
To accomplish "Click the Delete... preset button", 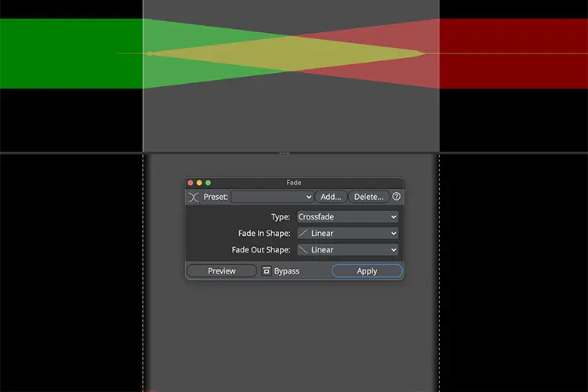I will click(368, 197).
